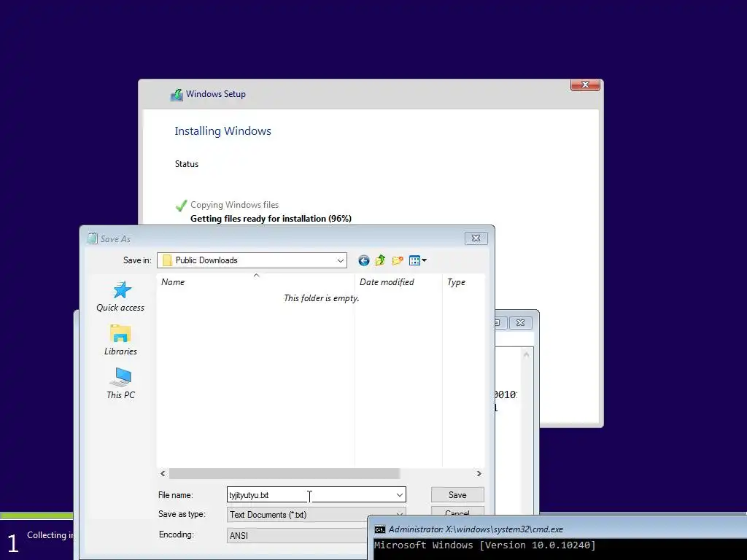Open the Save as type dropdown
747x560 pixels.
point(317,514)
